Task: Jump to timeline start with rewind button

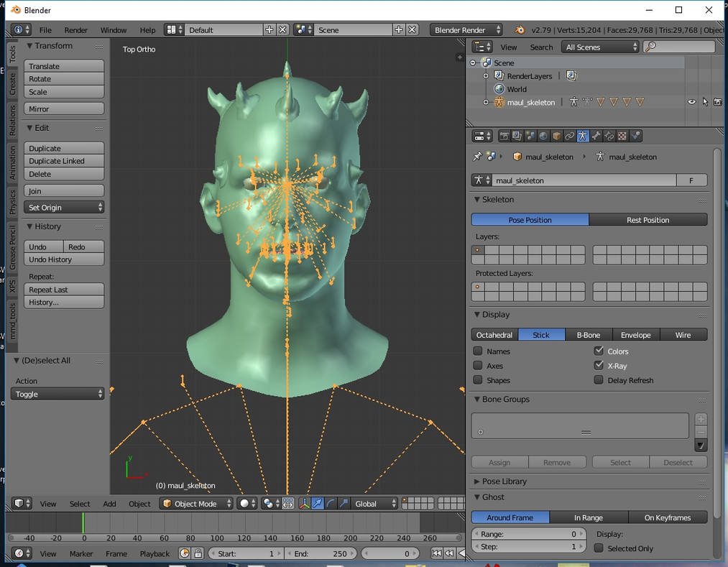Action: (436, 553)
